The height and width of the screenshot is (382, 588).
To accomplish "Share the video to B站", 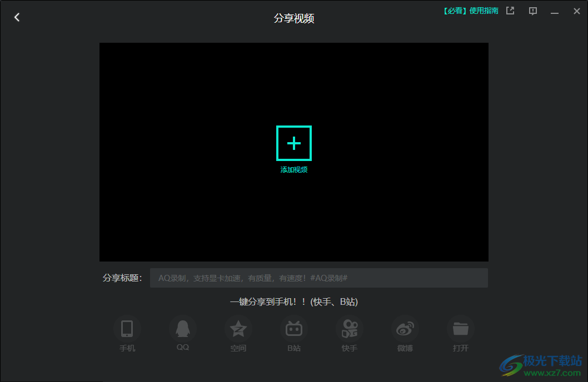I will tap(294, 328).
